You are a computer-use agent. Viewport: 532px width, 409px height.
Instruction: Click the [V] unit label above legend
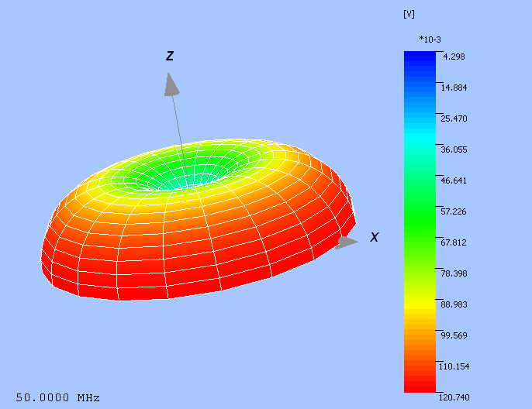click(409, 14)
